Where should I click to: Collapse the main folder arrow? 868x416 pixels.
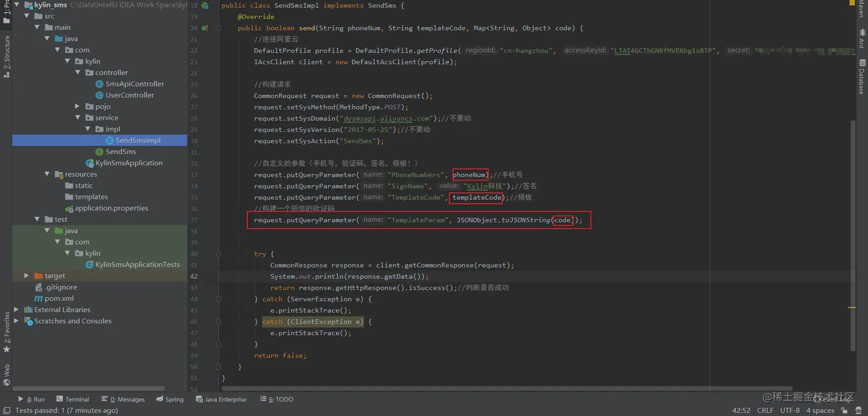(37, 27)
